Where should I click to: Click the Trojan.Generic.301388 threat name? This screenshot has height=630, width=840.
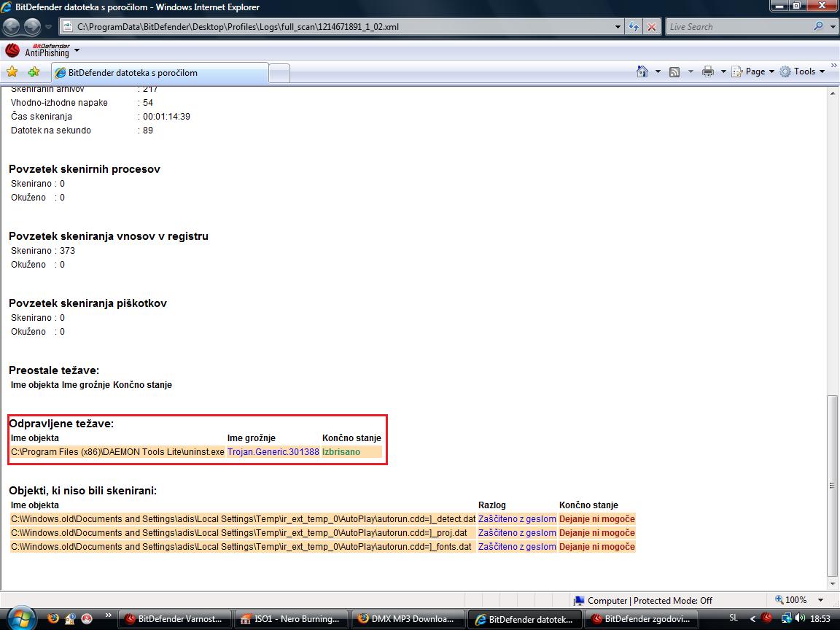pyautogui.click(x=273, y=451)
